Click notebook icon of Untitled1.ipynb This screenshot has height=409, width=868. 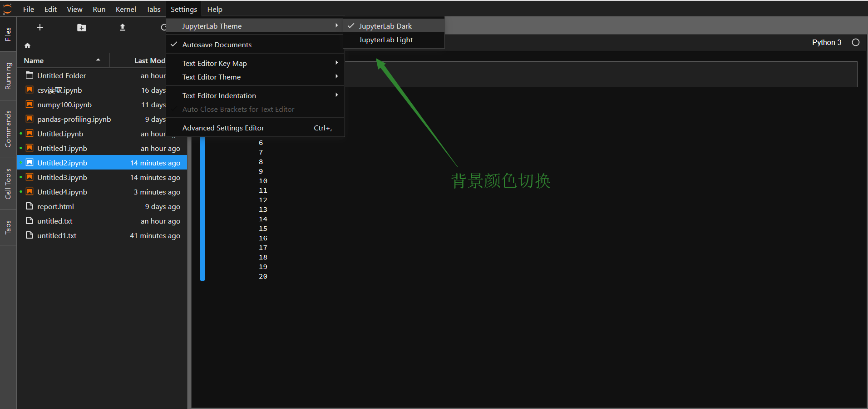pos(30,148)
